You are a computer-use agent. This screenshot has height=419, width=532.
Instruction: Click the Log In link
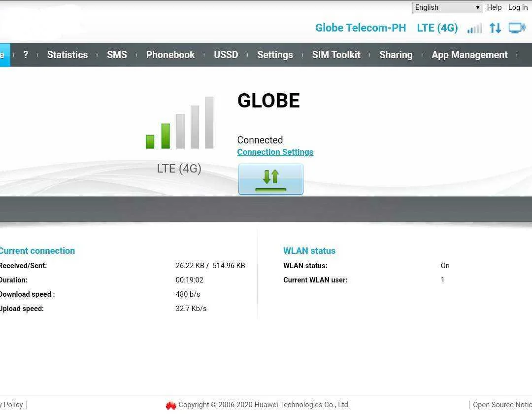518,7
